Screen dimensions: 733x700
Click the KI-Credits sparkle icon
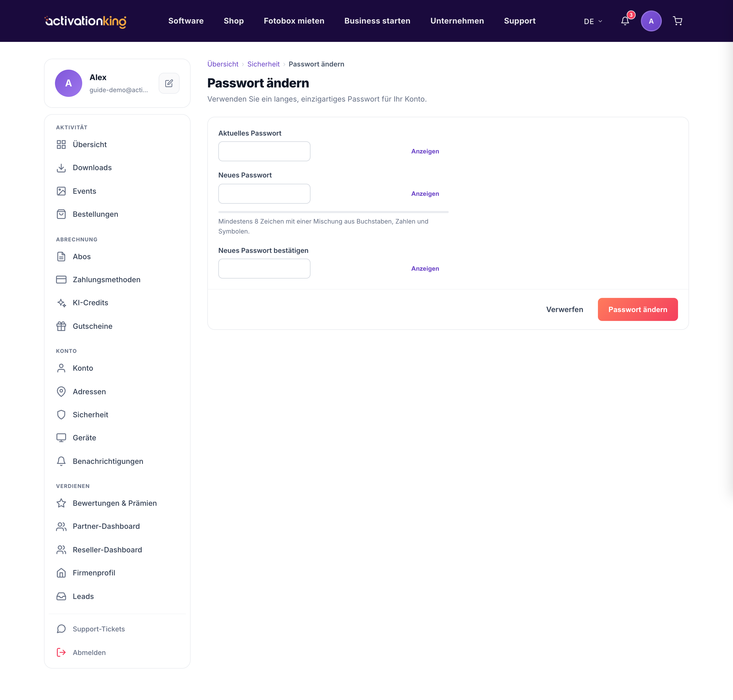[x=61, y=303]
